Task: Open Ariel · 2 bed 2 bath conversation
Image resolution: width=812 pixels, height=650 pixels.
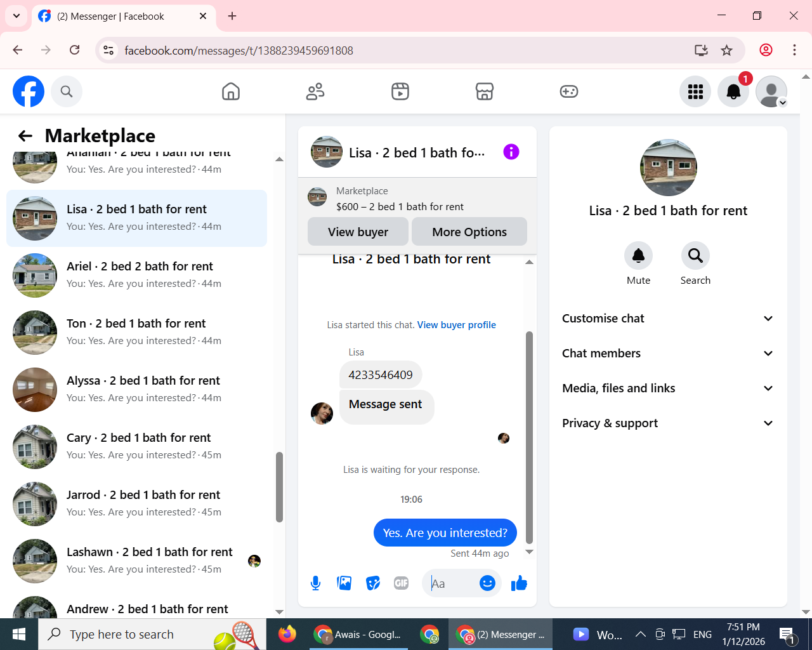Action: [x=136, y=275]
